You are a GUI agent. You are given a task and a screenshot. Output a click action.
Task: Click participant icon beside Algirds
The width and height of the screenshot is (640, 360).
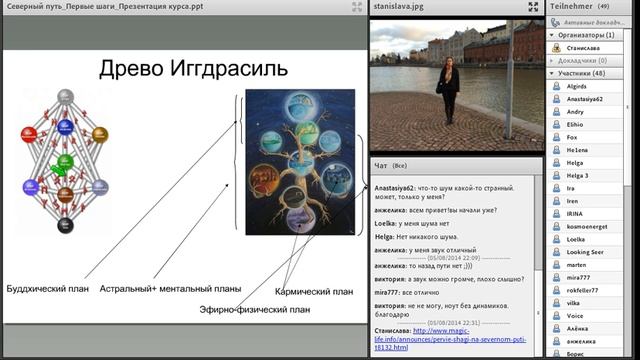pos(556,86)
